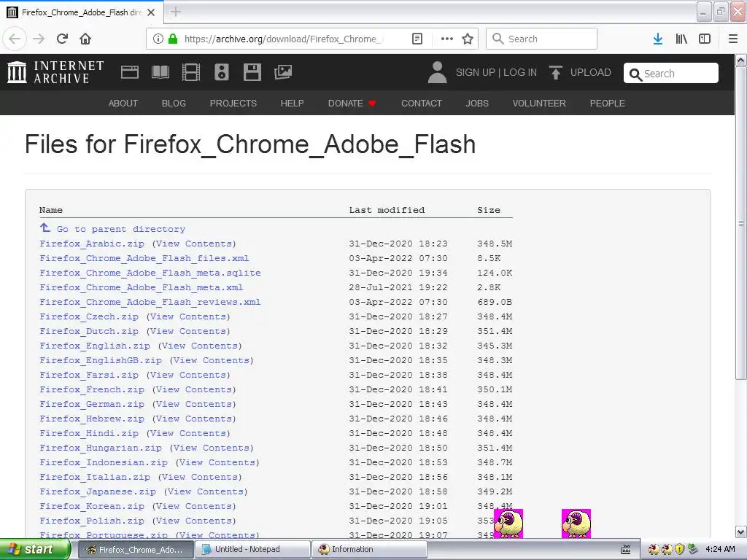Screen dimensions: 747x560
Task: Open the VOLUNTEER menu item
Action: tap(539, 104)
